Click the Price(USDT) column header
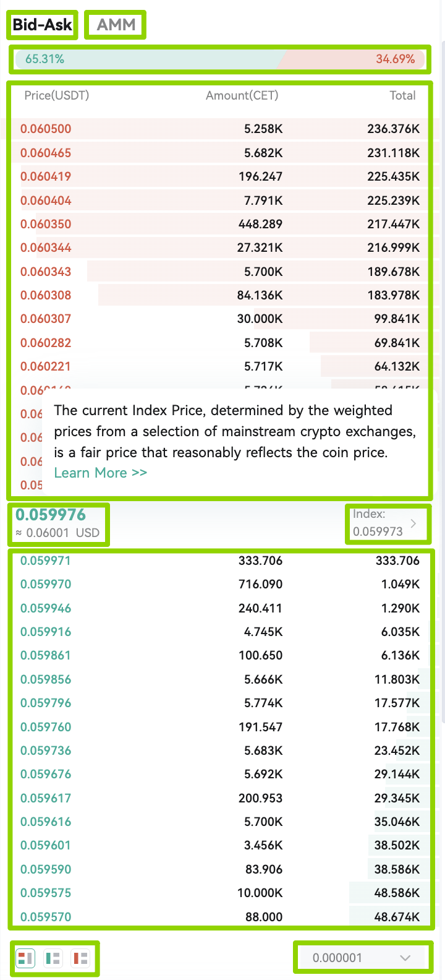Screen dimensions: 445x980 coord(57,95)
